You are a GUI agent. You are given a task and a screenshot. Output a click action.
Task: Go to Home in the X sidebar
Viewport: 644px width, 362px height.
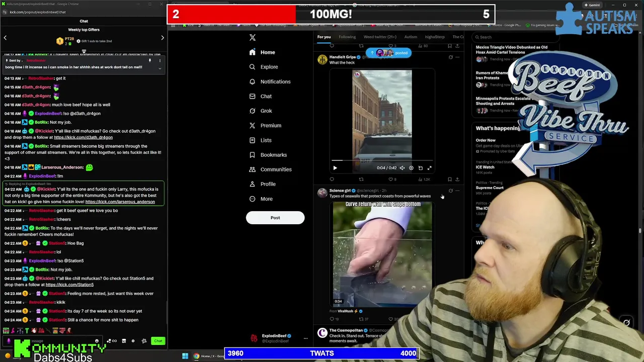coord(262,52)
